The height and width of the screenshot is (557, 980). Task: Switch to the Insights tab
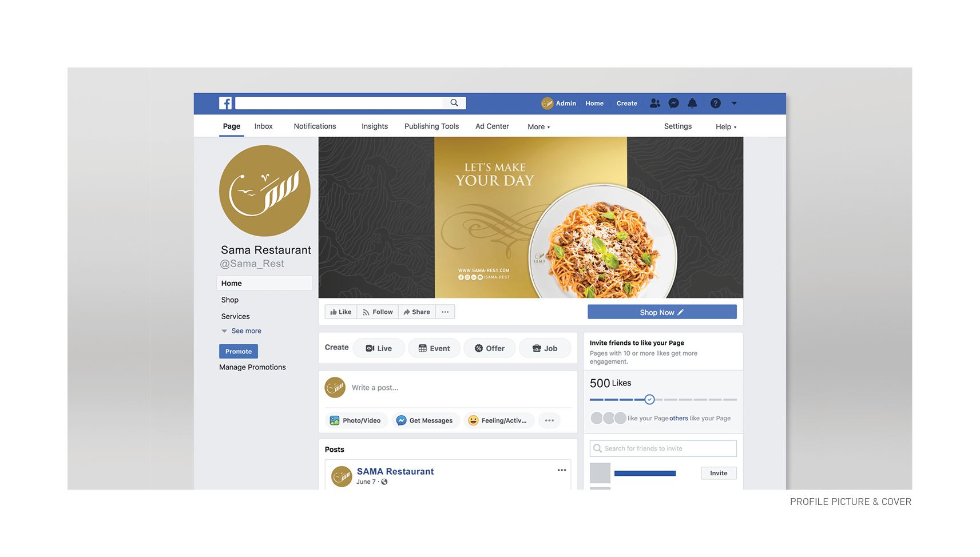point(375,126)
